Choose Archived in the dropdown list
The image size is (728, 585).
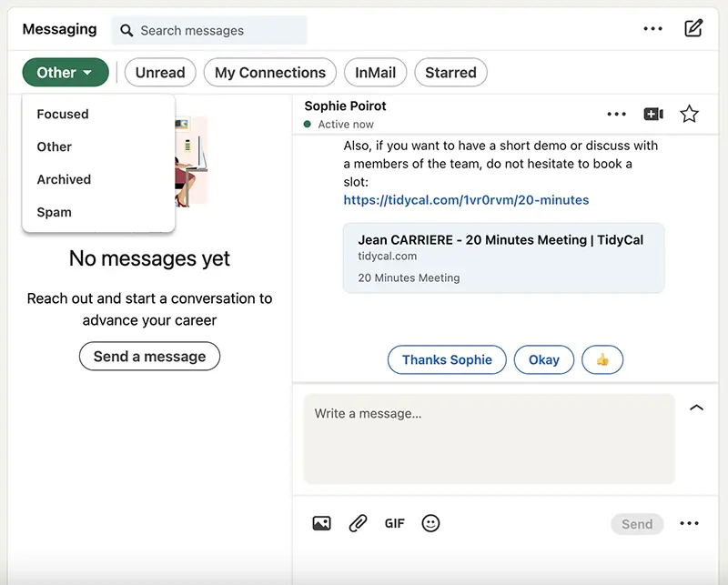point(64,179)
